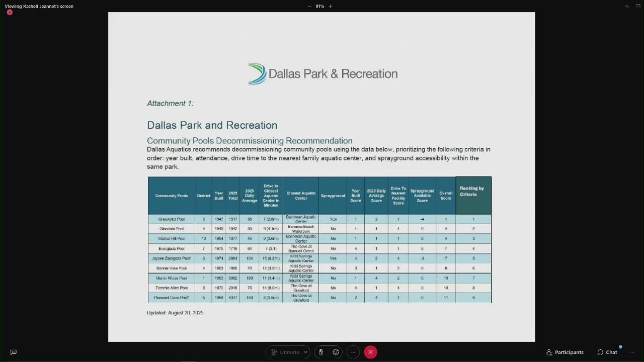Click the layout icon at far top right
The width and height of the screenshot is (644, 362).
[638, 6]
